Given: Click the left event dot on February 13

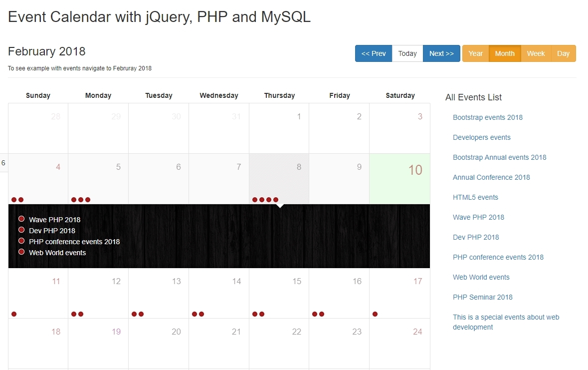Looking at the screenshot, I should click(x=134, y=314).
